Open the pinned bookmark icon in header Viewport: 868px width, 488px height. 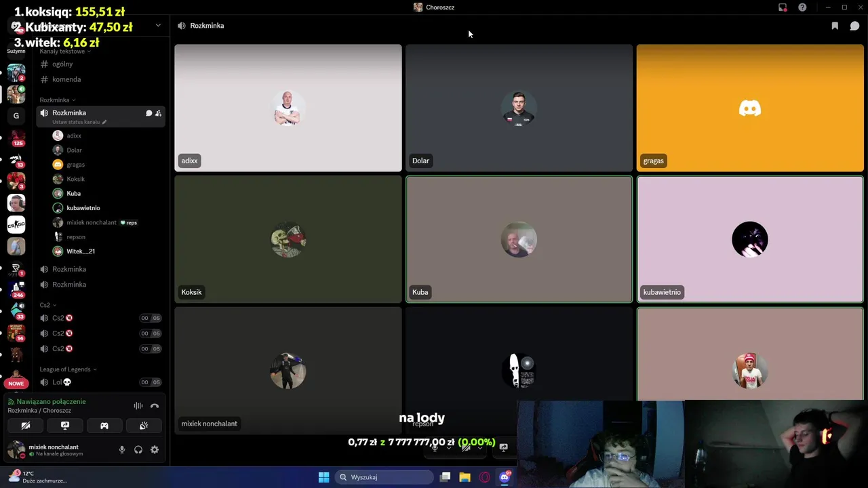(835, 26)
